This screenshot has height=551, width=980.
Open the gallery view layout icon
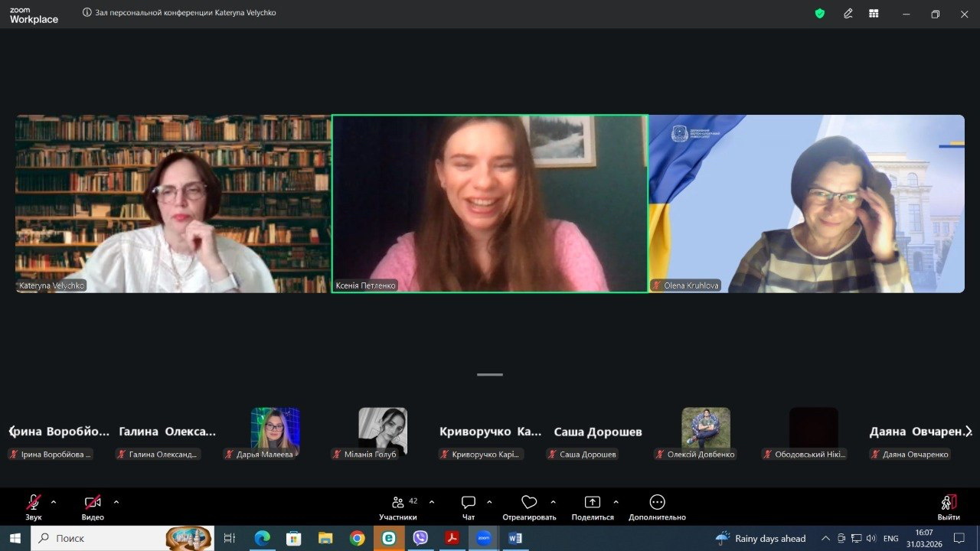tap(874, 14)
